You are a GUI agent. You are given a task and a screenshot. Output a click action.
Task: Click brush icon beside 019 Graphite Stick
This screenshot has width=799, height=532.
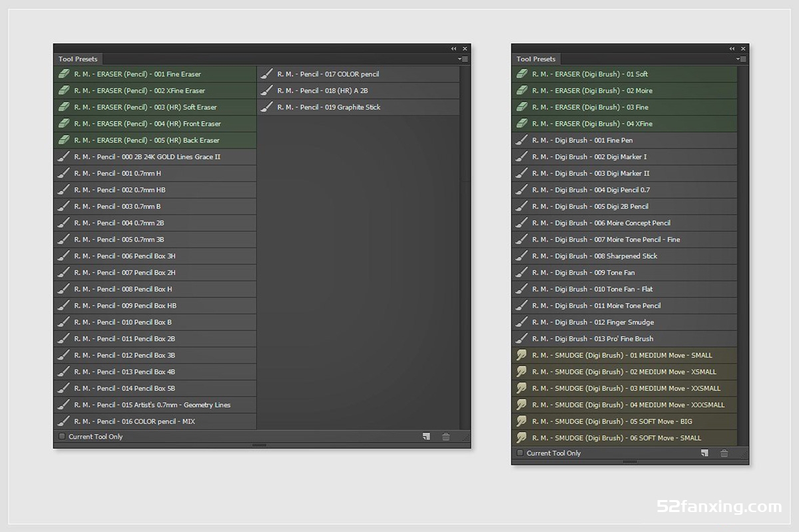(x=267, y=107)
